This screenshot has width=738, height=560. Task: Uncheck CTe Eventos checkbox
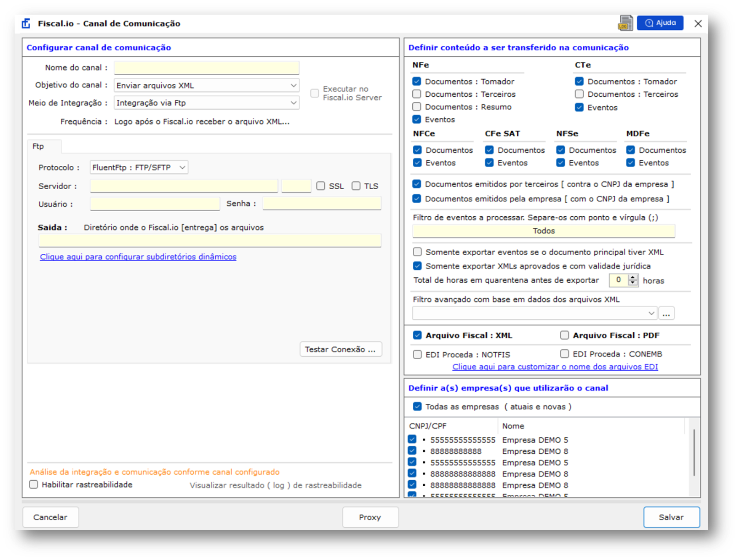pos(579,107)
